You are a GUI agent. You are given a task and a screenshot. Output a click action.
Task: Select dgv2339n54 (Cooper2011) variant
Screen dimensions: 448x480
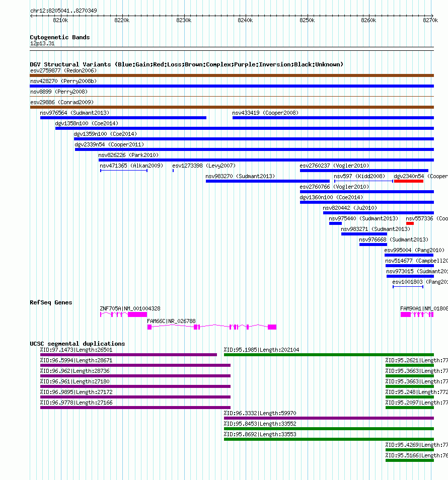click(254, 149)
